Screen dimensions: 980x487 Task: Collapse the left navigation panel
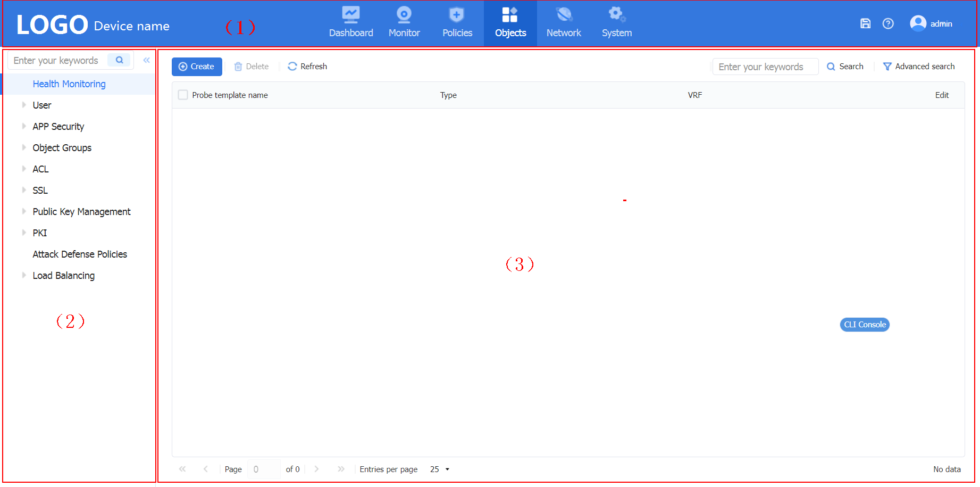click(146, 60)
